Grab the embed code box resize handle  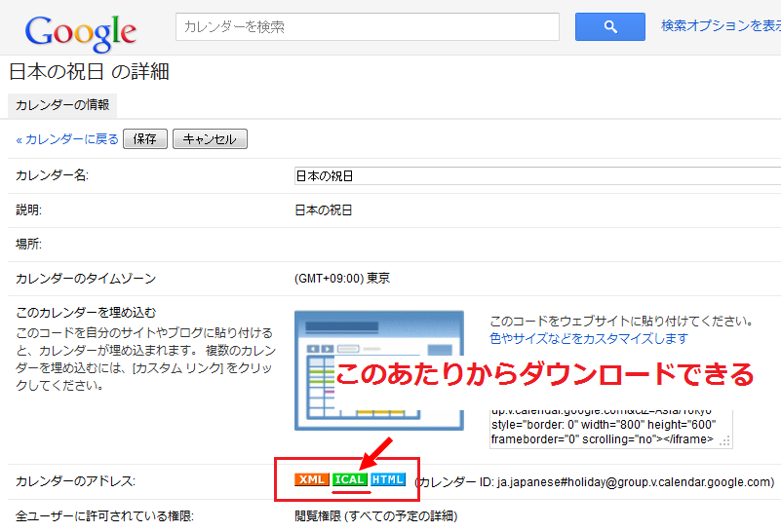pyautogui.click(x=725, y=441)
